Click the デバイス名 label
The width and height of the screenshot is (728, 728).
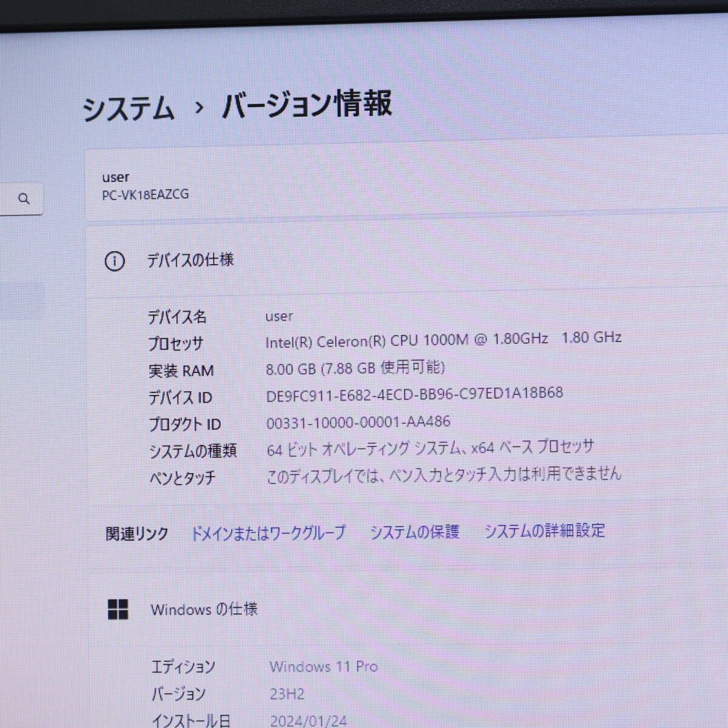(x=177, y=317)
